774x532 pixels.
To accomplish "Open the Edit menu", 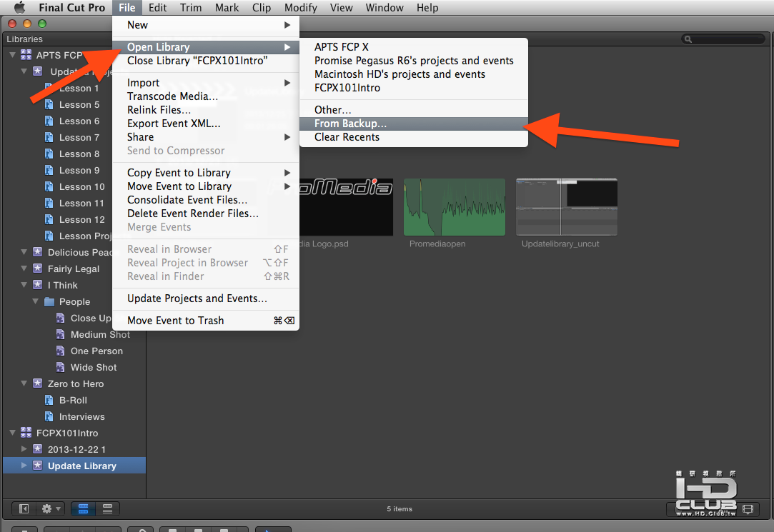I will click(x=157, y=7).
